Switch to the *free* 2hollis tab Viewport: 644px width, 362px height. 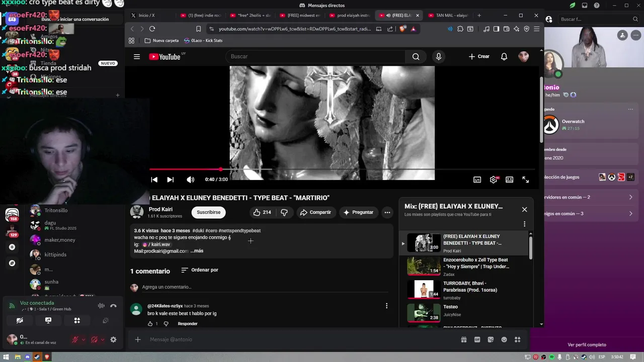pos(250,16)
